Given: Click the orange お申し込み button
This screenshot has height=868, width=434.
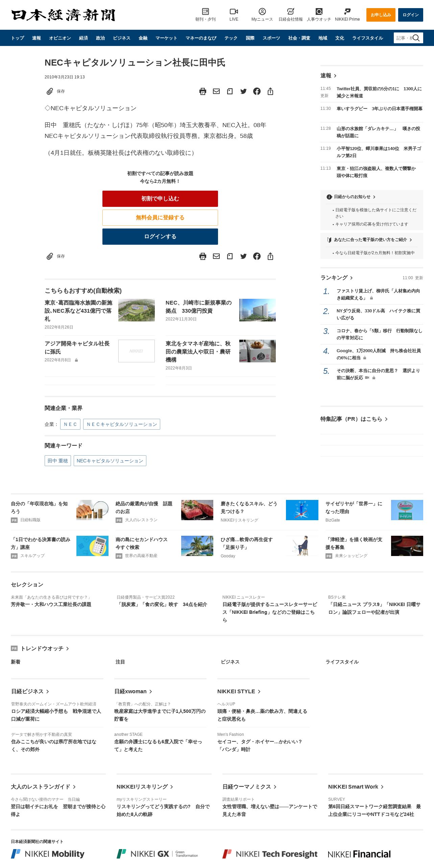Looking at the screenshot, I should tap(381, 15).
